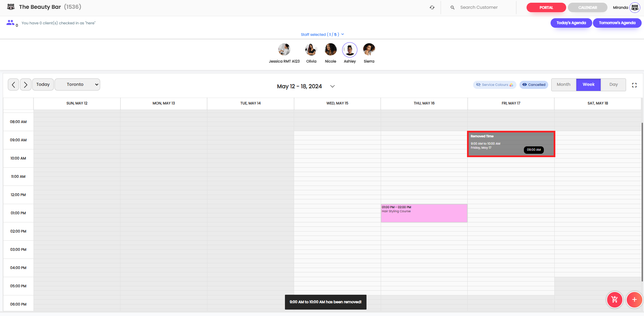This screenshot has height=316, width=644.
Task: Go to previous week arrow
Action: (x=14, y=84)
